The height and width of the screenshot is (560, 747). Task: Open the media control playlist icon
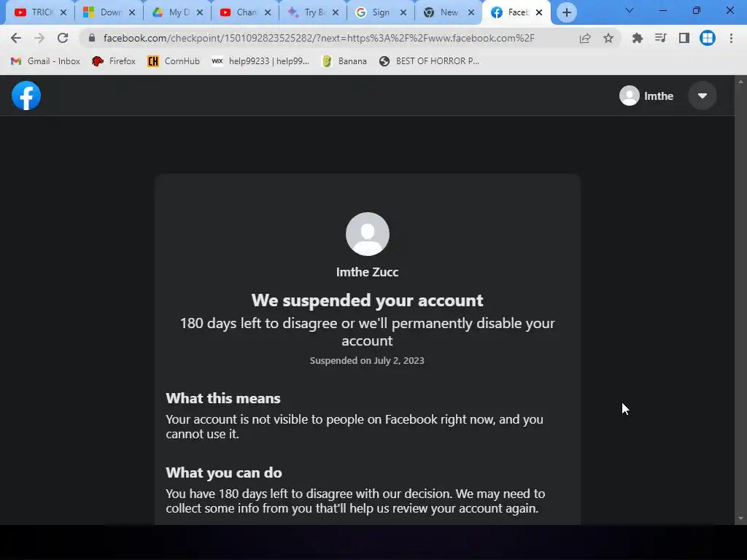click(660, 38)
